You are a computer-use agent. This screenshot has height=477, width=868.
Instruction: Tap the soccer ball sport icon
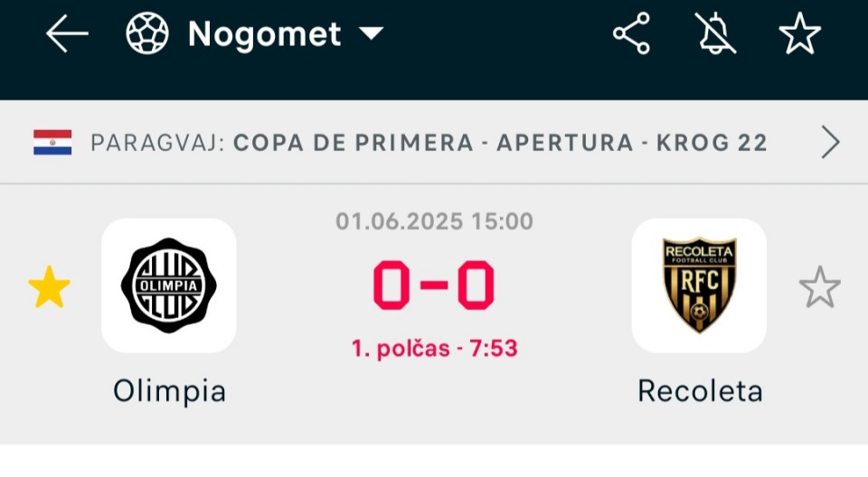[x=147, y=33]
